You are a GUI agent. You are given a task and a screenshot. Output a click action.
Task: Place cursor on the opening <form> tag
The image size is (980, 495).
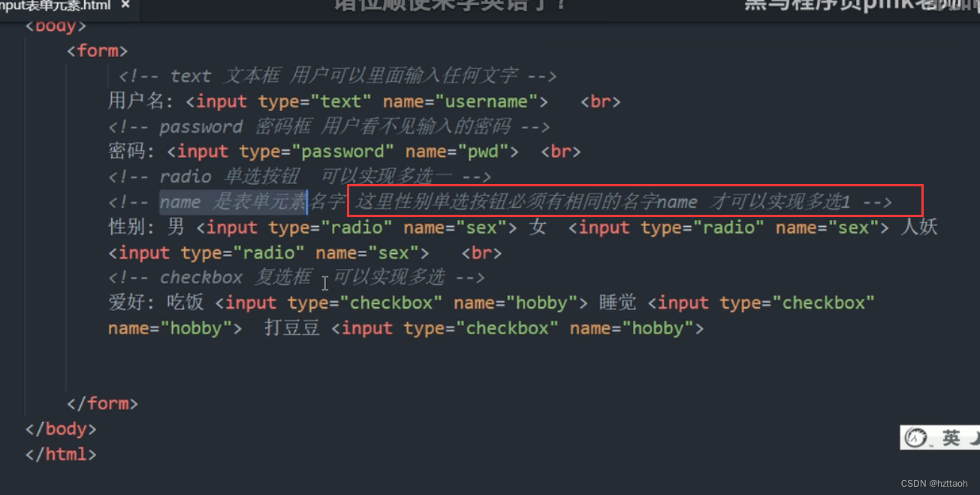click(x=98, y=51)
